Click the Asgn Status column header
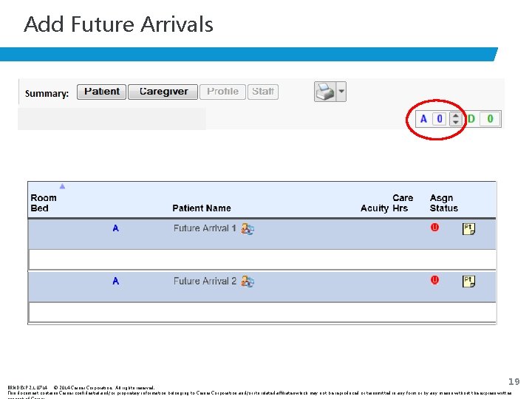Image resolution: width=532 pixels, height=399 pixels. point(443,203)
